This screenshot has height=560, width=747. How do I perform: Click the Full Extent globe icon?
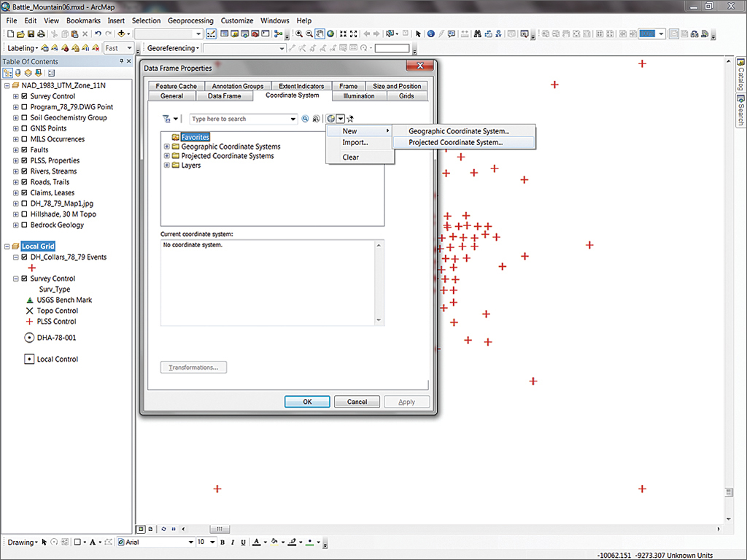coord(330,34)
